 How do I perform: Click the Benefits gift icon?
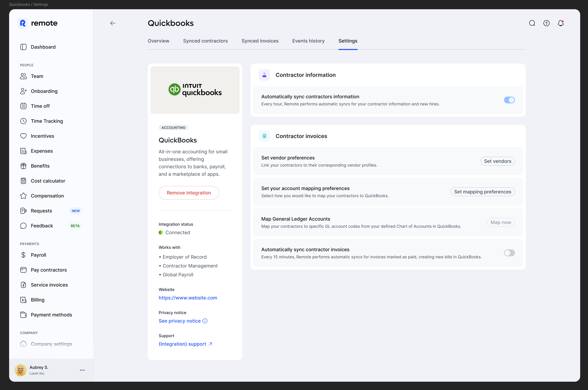coord(23,166)
